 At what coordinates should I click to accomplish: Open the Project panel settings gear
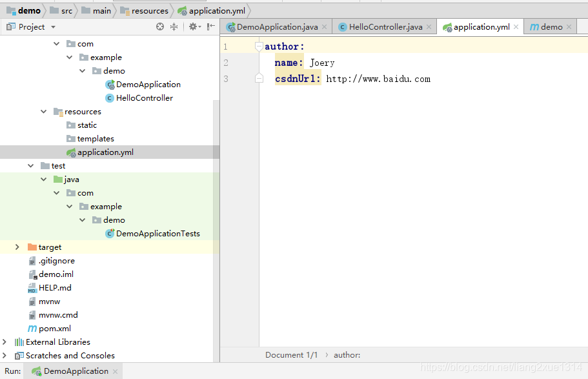pyautogui.click(x=195, y=26)
